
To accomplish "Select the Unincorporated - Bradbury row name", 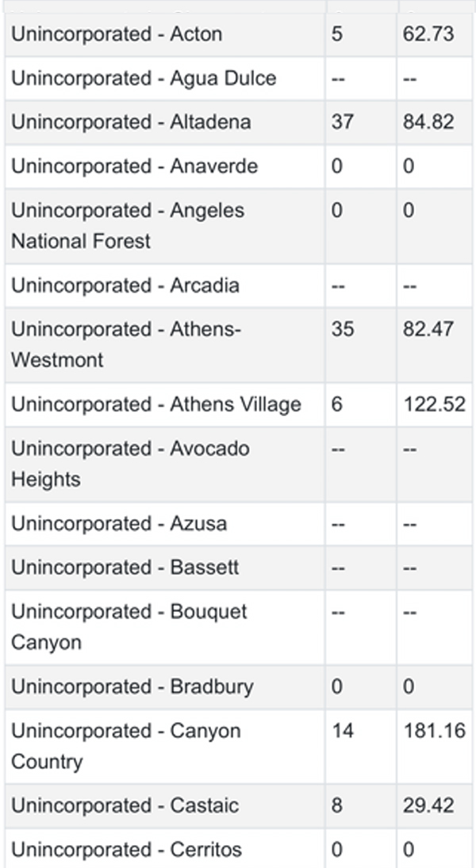I will pyautogui.click(x=132, y=686).
